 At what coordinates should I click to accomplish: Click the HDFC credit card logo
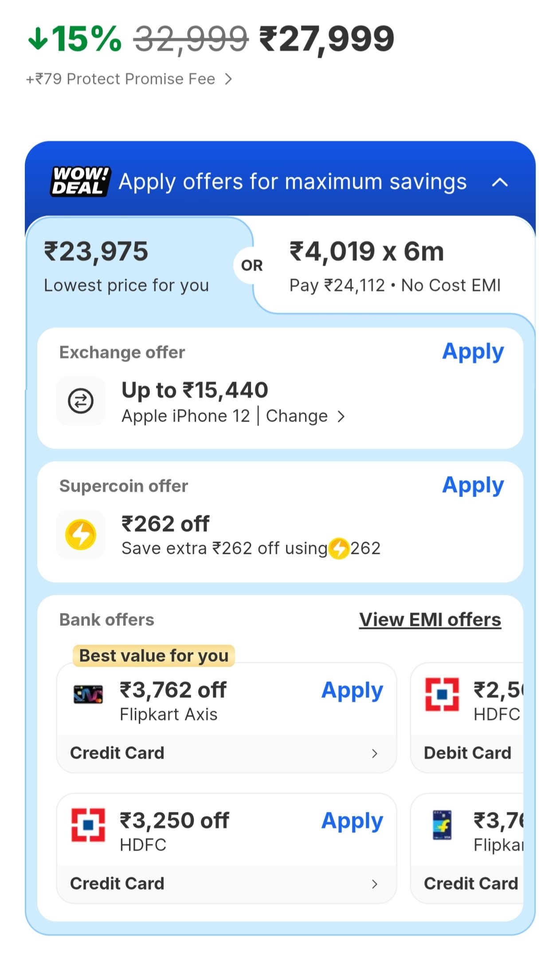(88, 825)
